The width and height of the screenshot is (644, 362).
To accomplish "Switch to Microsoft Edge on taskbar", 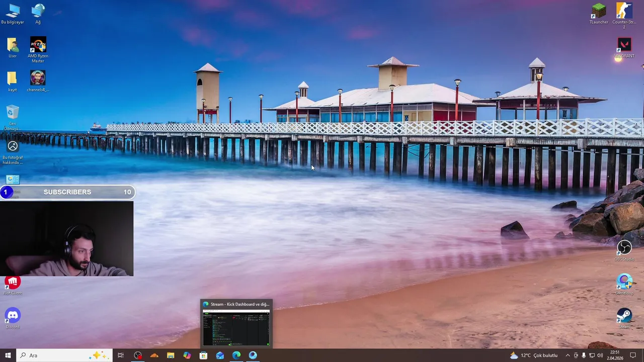I will tap(236, 355).
